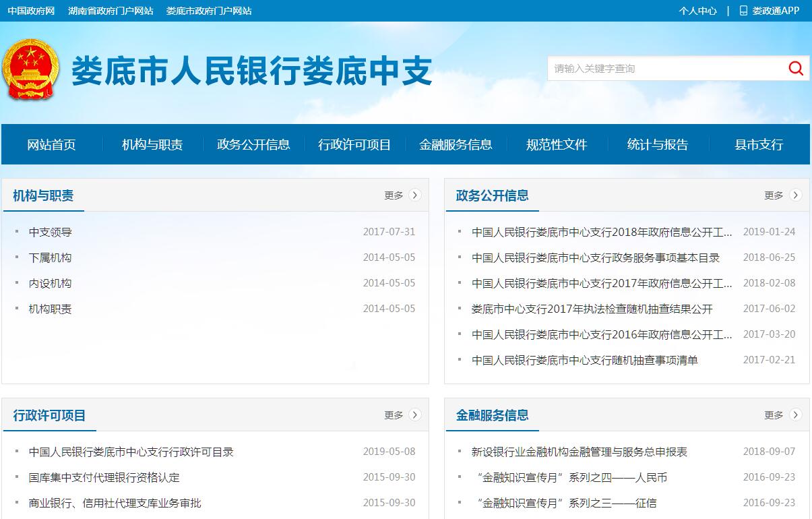Open 规范性文件 navigation item
This screenshot has height=519, width=812.
coord(557,144)
